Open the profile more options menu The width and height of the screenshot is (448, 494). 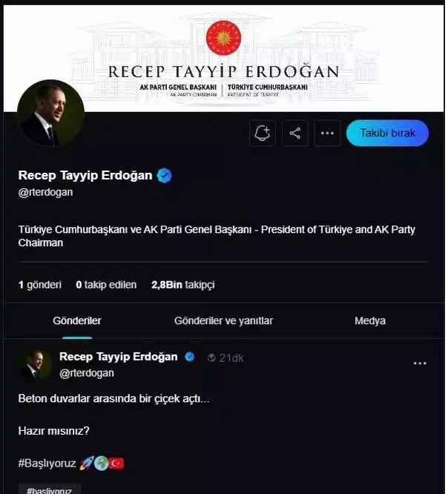326,134
